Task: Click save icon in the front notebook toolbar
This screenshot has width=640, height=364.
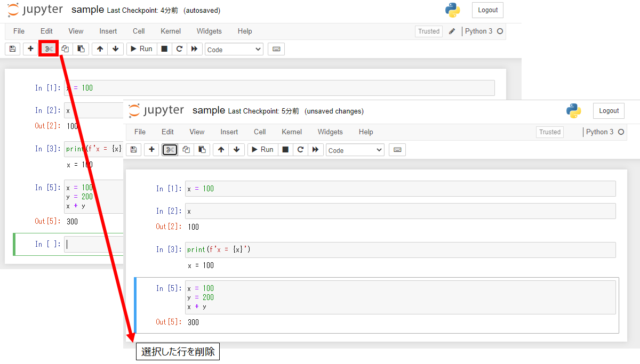Action: (133, 150)
